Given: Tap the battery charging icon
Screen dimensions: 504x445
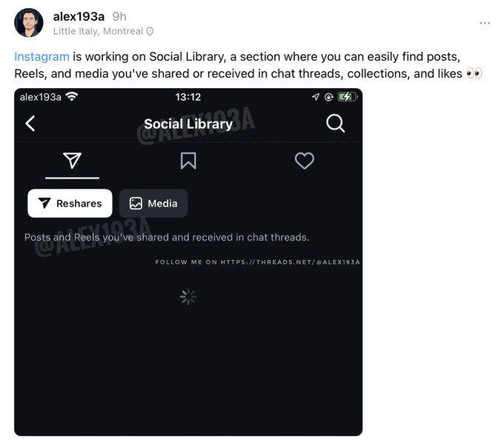Looking at the screenshot, I should coord(347,97).
